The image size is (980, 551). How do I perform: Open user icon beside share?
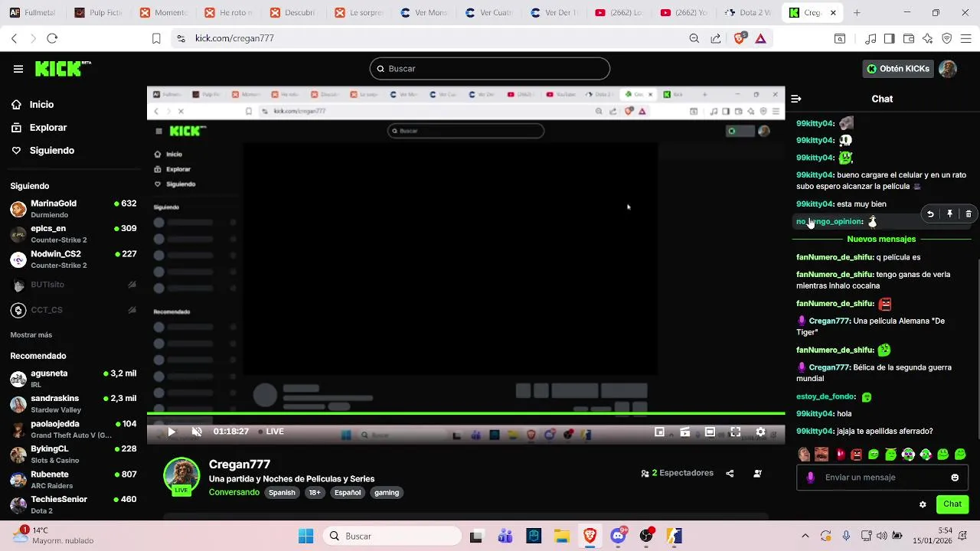757,474
